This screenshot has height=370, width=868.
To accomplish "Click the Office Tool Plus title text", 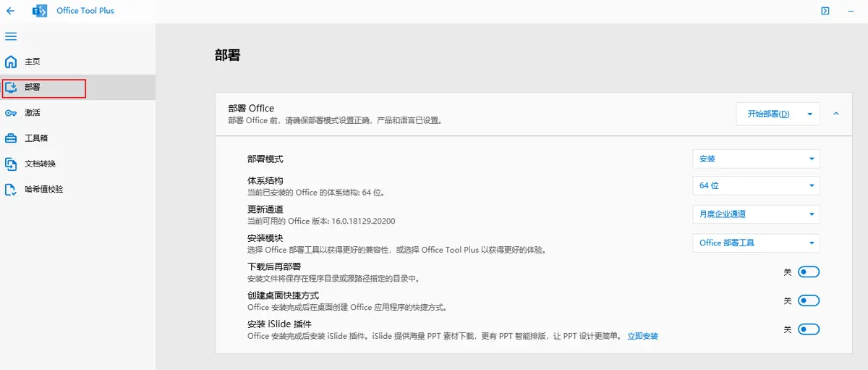I will [x=85, y=11].
